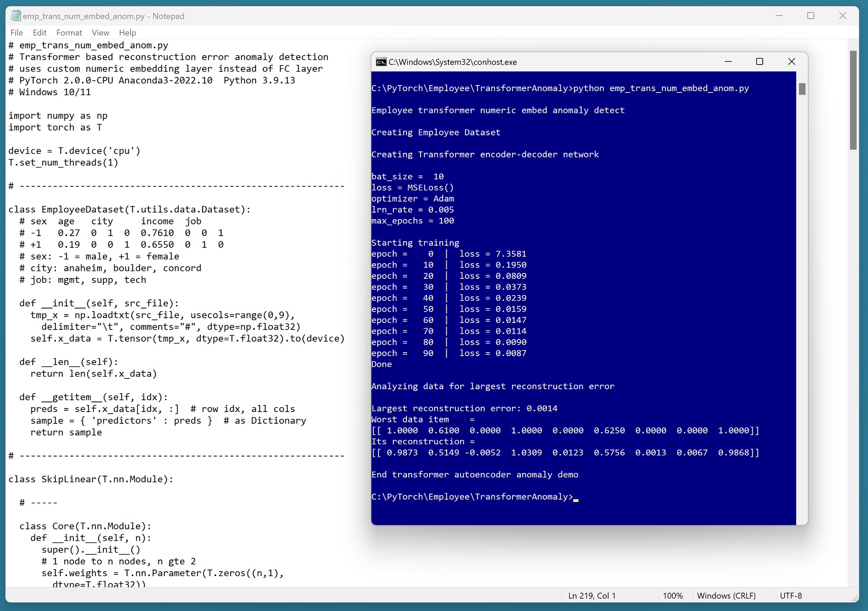Click the console window scrollbar thumb
Viewport: 868px width, 611px height.
[x=802, y=89]
